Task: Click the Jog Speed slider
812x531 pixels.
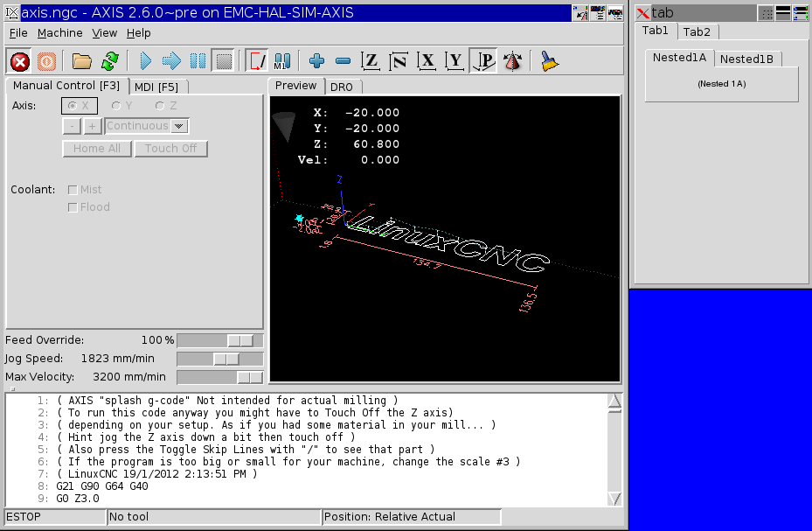Action: (220, 359)
